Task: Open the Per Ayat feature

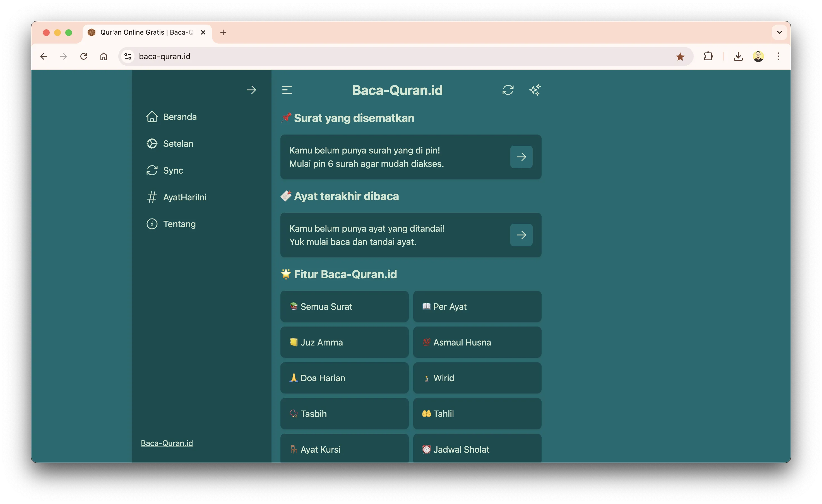Action: click(x=477, y=306)
